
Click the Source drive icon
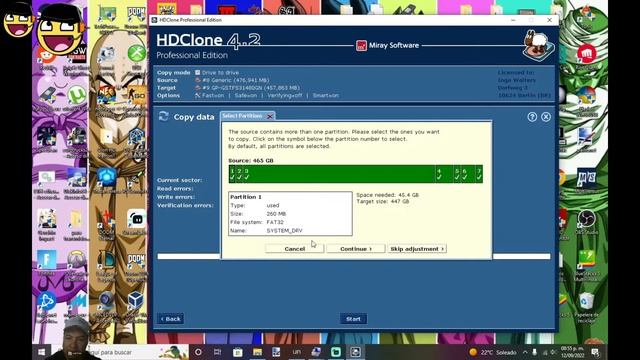coord(198,80)
